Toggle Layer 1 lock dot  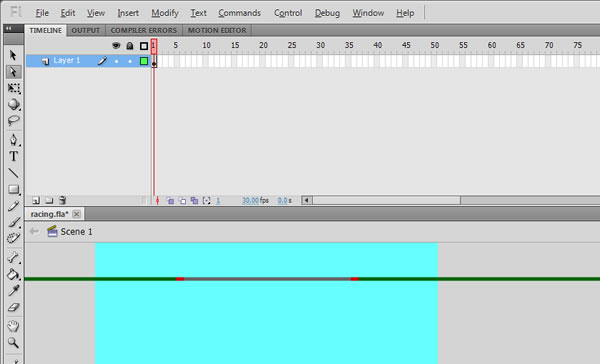[130, 61]
